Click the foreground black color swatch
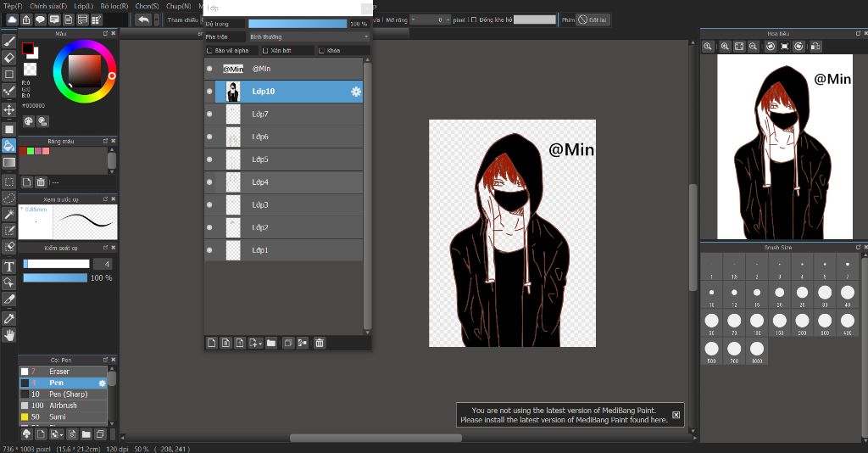Screen dimensions: 868x453 click(28, 48)
